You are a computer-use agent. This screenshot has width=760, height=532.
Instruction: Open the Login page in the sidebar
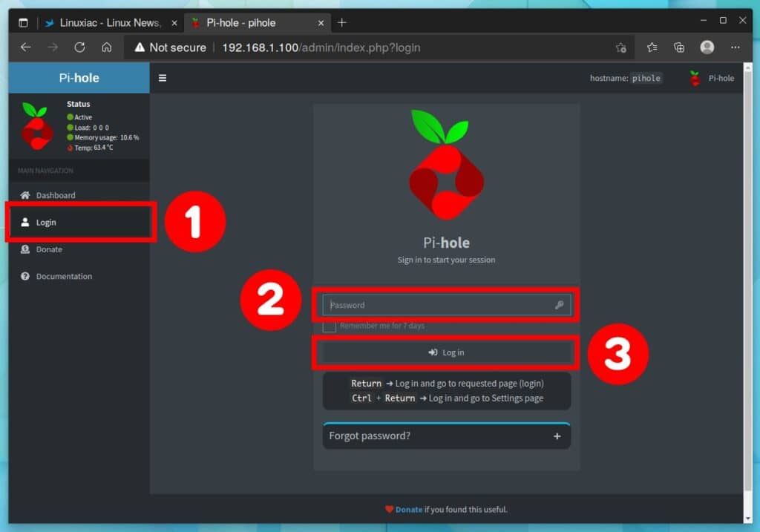pyautogui.click(x=79, y=223)
